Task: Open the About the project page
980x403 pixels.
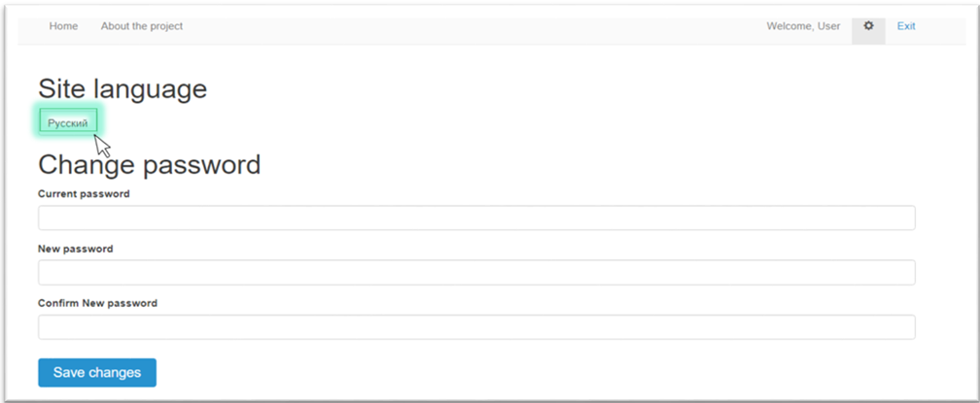Action: click(142, 26)
